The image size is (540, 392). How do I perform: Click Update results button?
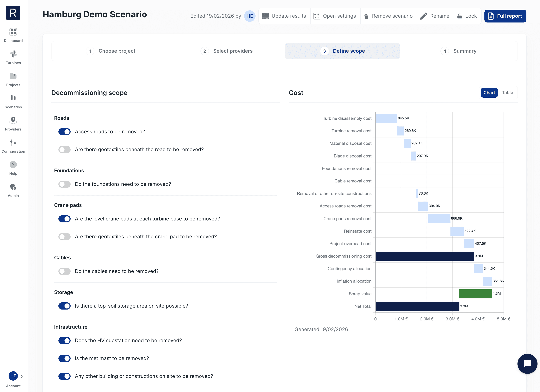tap(284, 16)
